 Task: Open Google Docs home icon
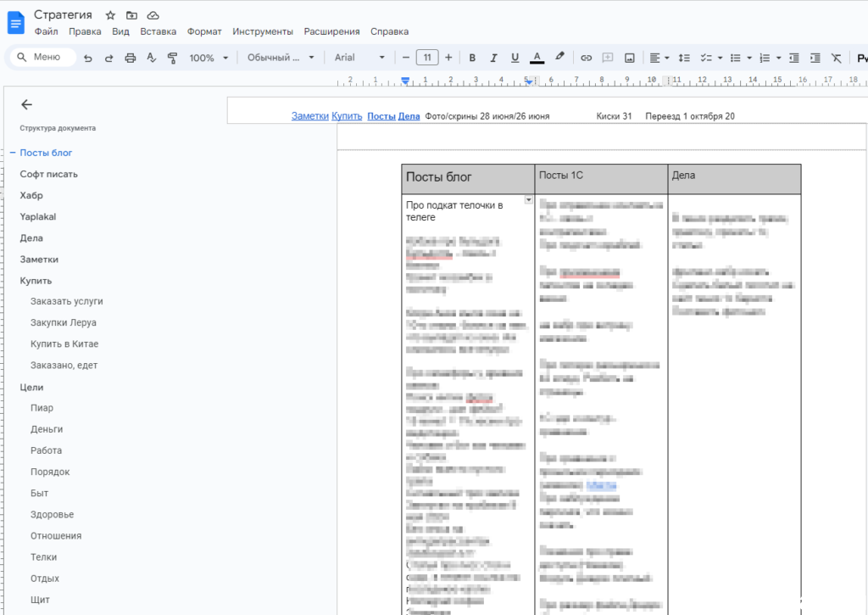tap(15, 23)
